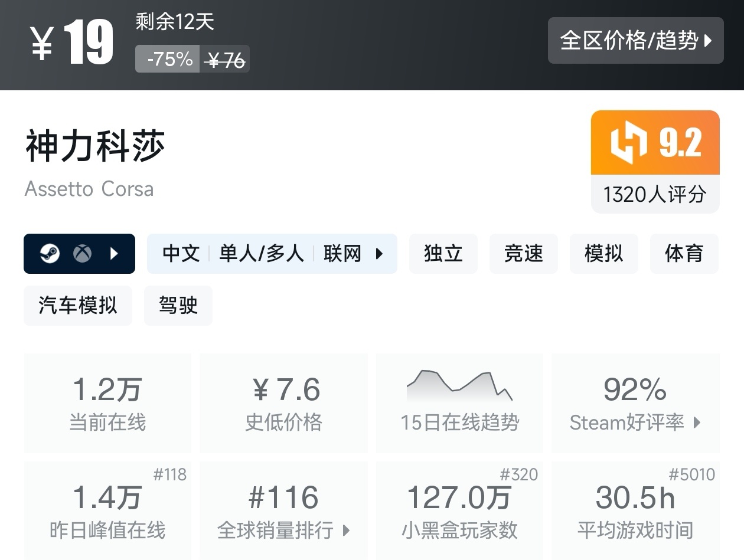Toggle the 独立 genre tag
The image size is (744, 560).
coord(443,254)
